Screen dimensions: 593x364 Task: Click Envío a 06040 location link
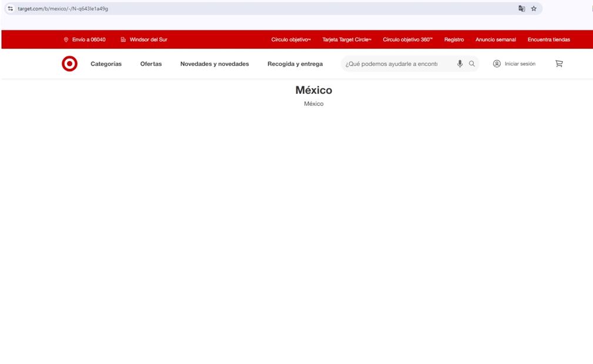pyautogui.click(x=85, y=40)
